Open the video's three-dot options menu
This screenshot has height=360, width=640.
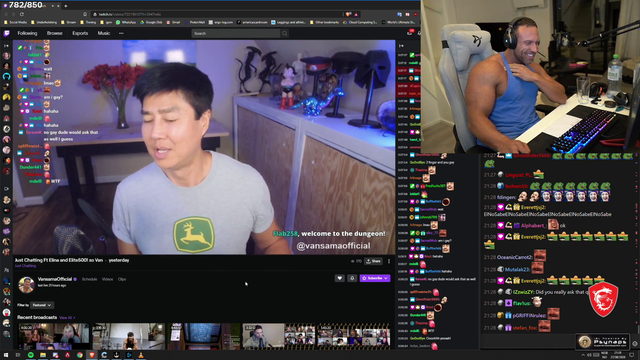coord(389,261)
